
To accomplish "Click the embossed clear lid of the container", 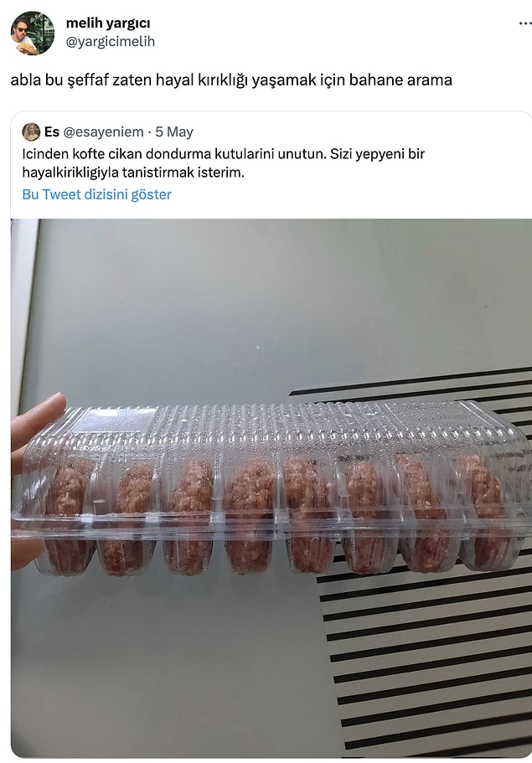I will click(272, 428).
